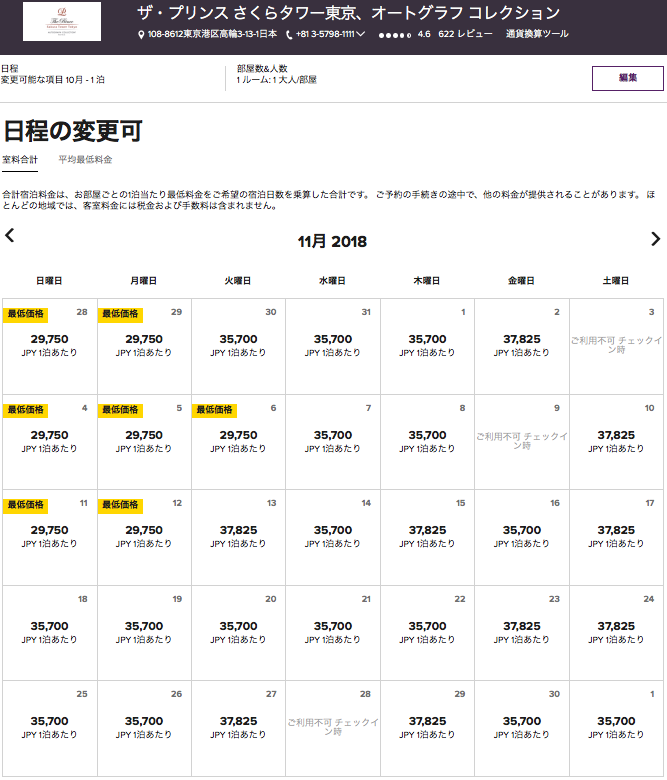Image resolution: width=667 pixels, height=780 pixels.
Task: Open 通貨換算ツール currency converter
Action: (537, 34)
